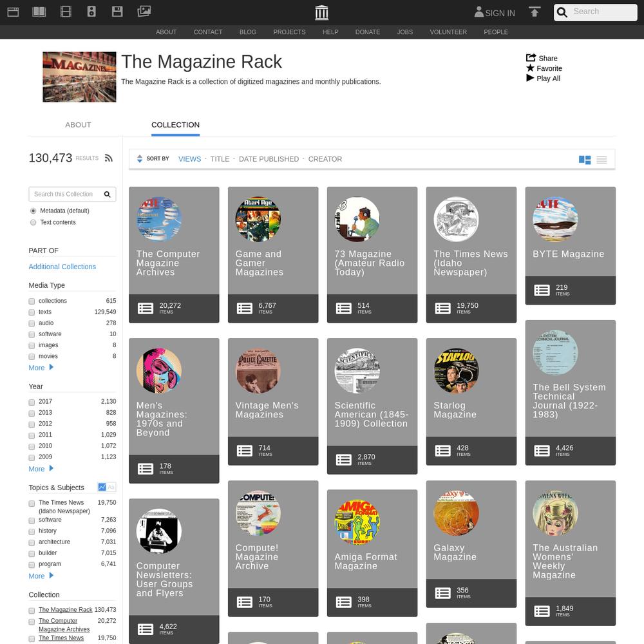Sort by CREATOR
The height and width of the screenshot is (644, 644).
pos(325,159)
